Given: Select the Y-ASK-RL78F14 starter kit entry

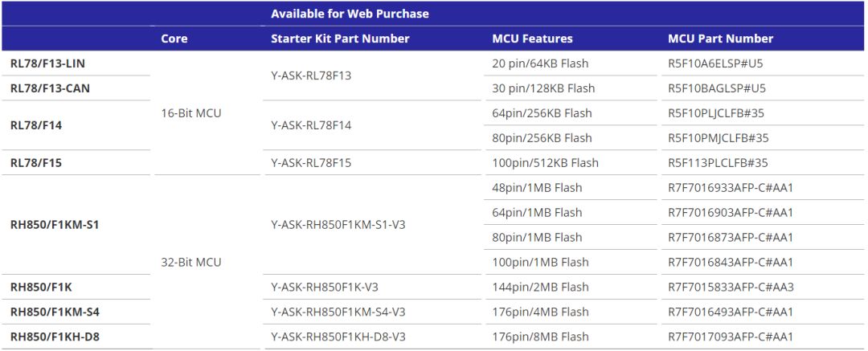Looking at the screenshot, I should click(310, 125).
